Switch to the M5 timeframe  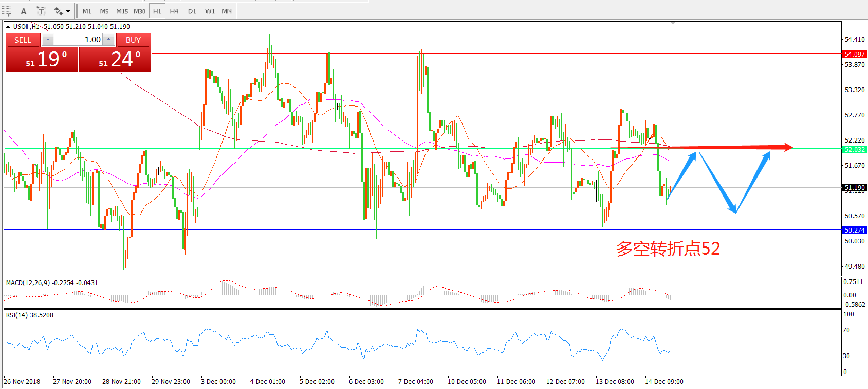point(104,11)
